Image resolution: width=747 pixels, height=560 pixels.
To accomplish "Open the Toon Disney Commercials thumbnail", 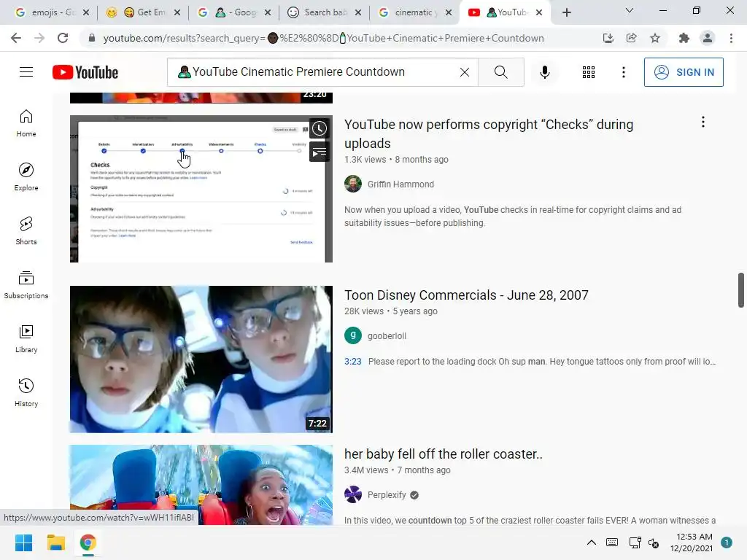I will tap(201, 359).
